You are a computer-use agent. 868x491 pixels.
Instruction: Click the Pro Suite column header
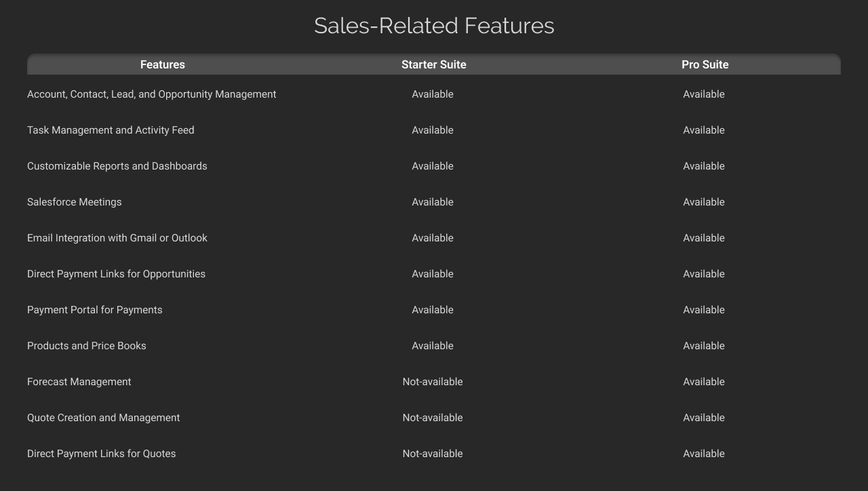705,64
